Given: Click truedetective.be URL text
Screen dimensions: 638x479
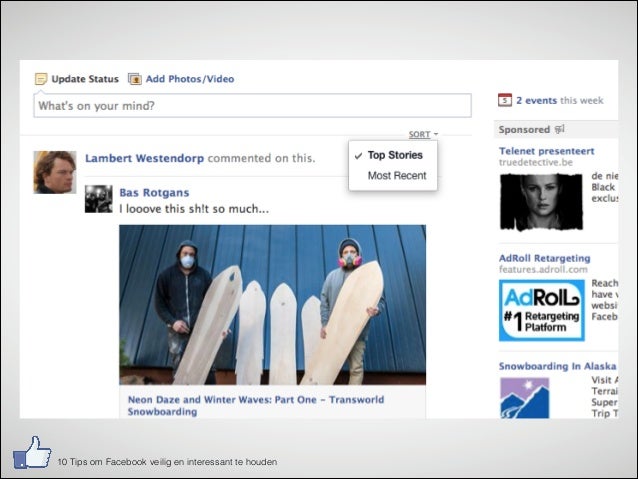Looking at the screenshot, I should (536, 162).
